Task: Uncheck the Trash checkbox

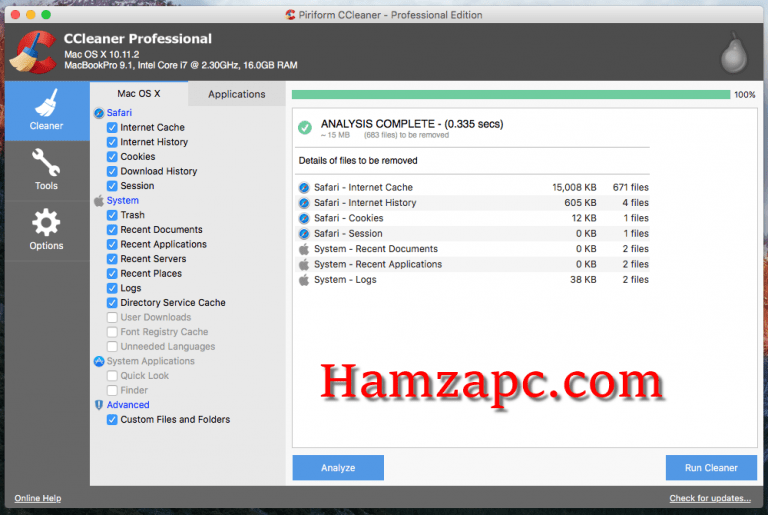Action: click(x=112, y=215)
